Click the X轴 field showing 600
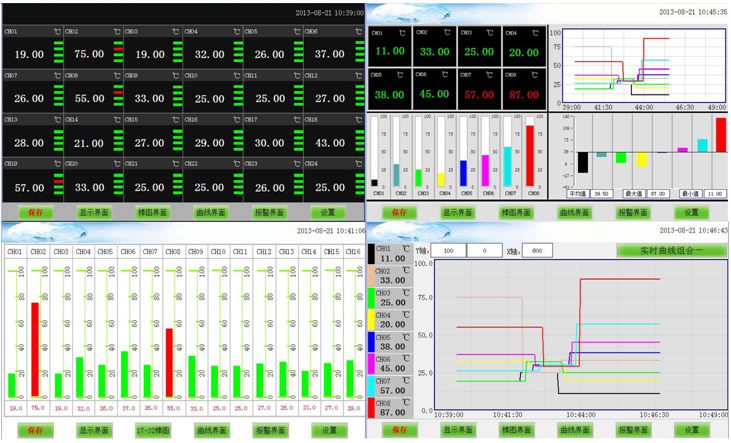Screen dimensions: 731x443 click(537, 250)
